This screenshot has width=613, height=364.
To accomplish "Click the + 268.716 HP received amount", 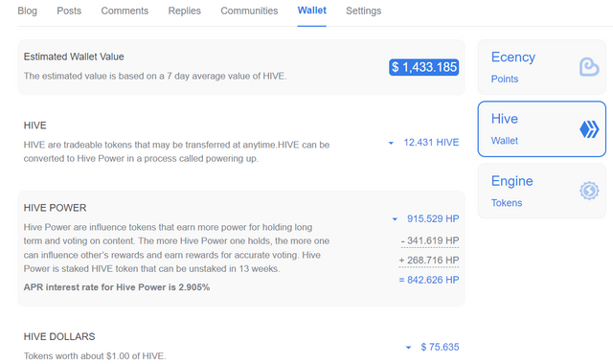I will 429,260.
